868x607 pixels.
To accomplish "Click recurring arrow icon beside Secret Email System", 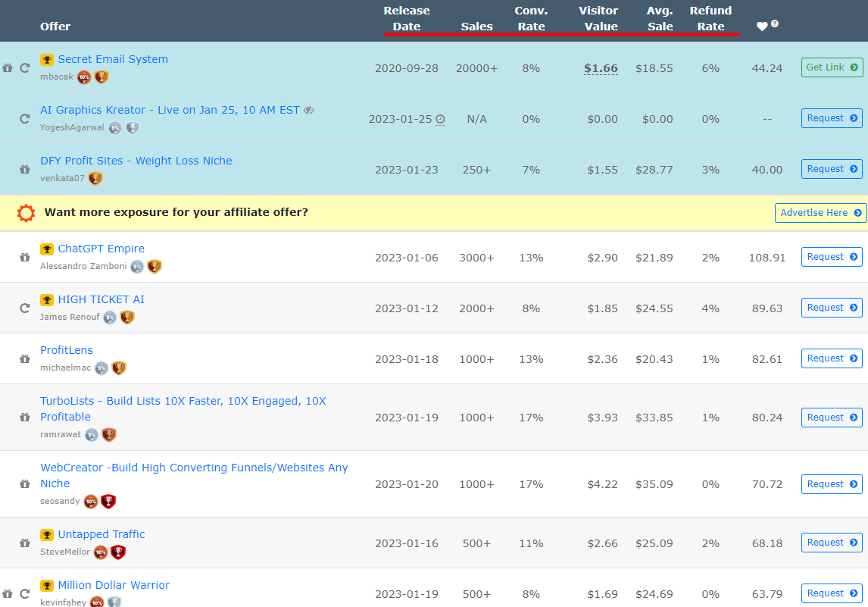I will click(x=24, y=68).
